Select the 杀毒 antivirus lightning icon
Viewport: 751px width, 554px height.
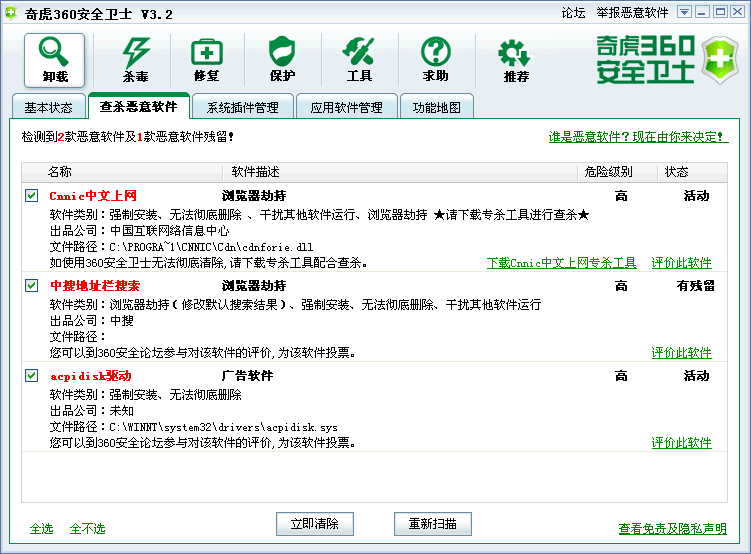pyautogui.click(x=136, y=60)
